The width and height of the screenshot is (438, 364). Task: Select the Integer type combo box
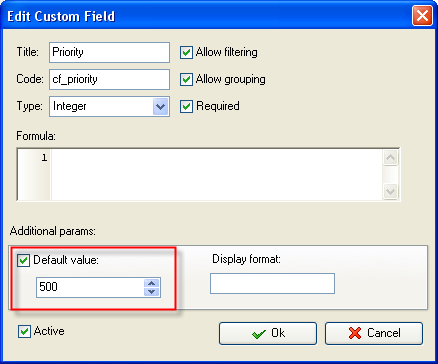click(x=109, y=107)
